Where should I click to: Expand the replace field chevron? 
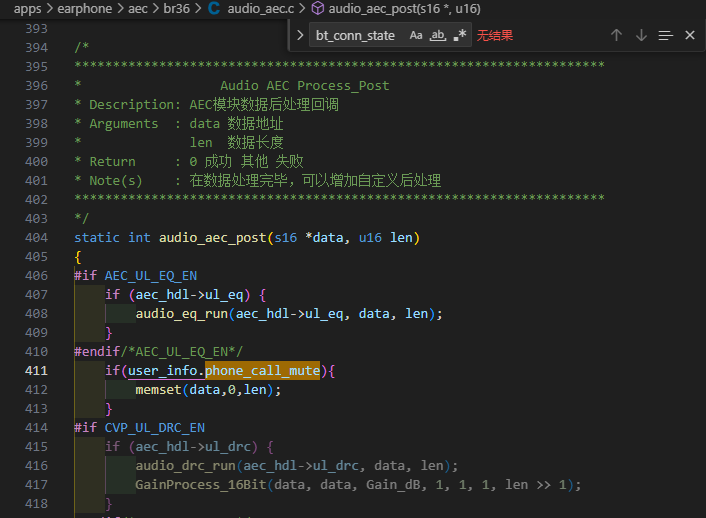[x=300, y=35]
